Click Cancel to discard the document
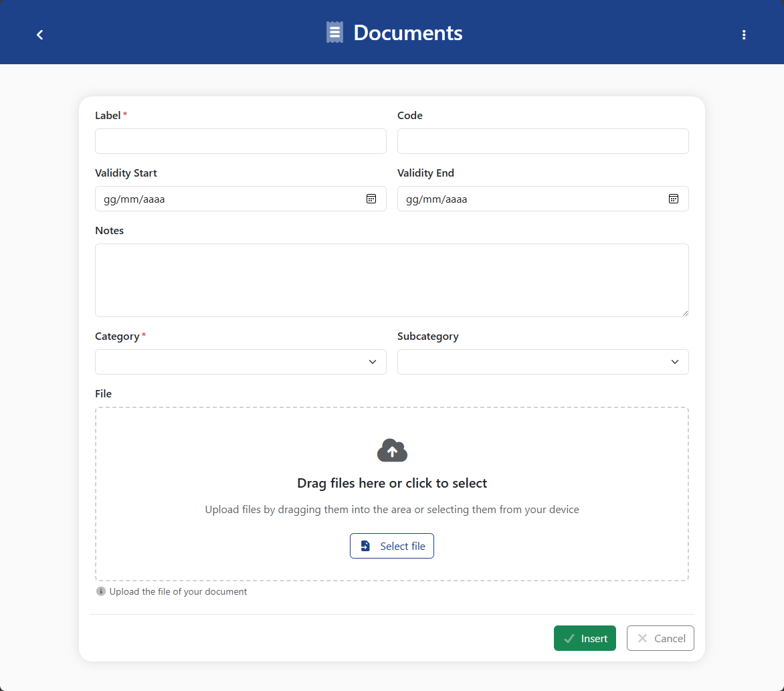 coord(660,637)
